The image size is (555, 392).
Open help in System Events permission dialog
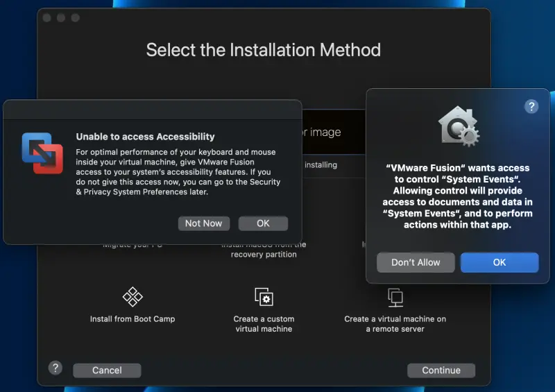pos(531,106)
